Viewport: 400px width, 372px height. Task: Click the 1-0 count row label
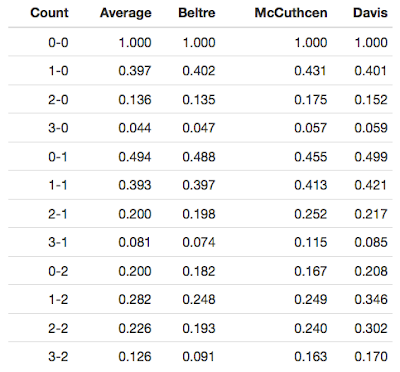(x=58, y=71)
